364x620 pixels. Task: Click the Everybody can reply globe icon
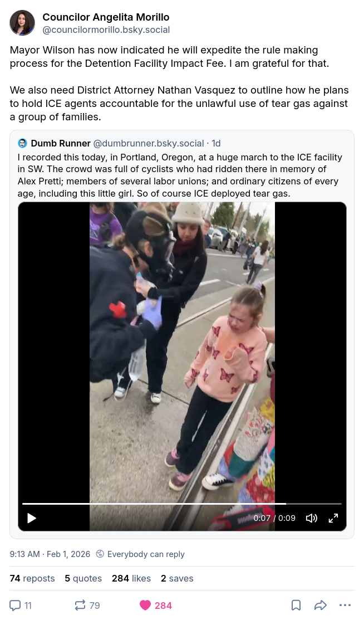point(100,554)
